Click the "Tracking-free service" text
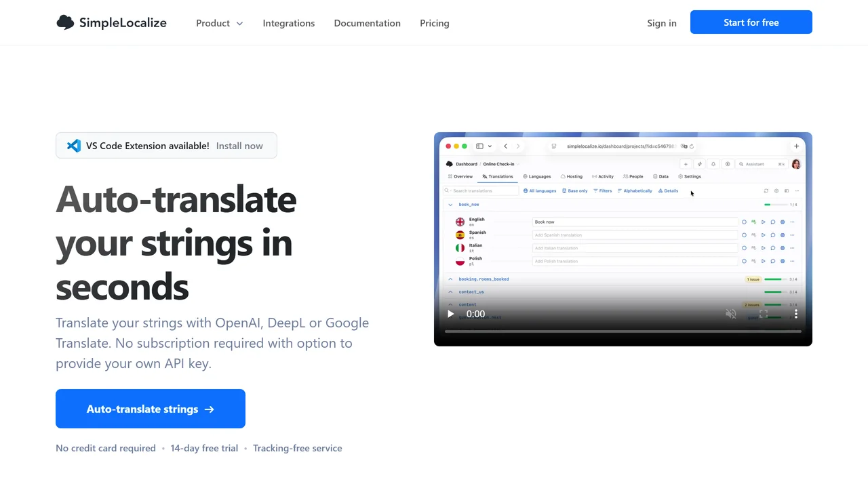Viewport: 868px width, 488px height. point(298,448)
